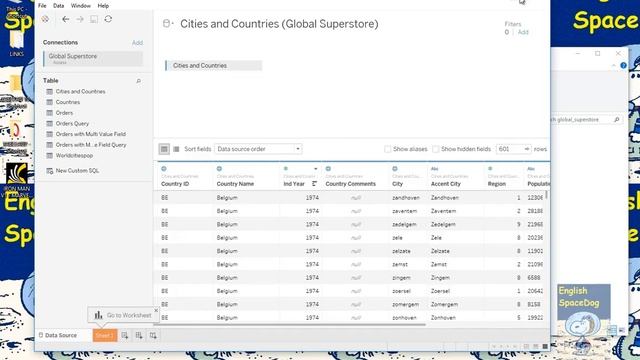
Task: Click the Country Name column header
Action: point(235,184)
